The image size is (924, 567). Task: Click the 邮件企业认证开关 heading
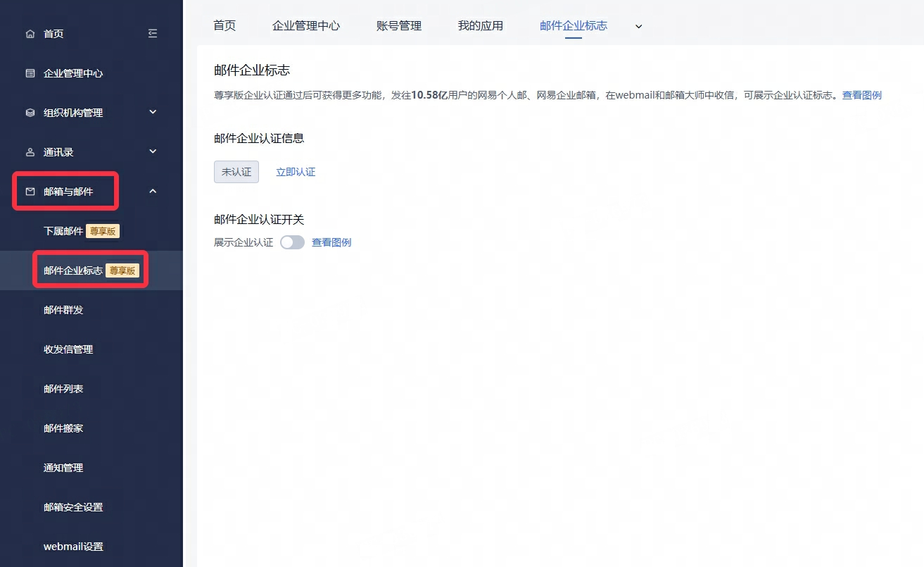point(259,220)
